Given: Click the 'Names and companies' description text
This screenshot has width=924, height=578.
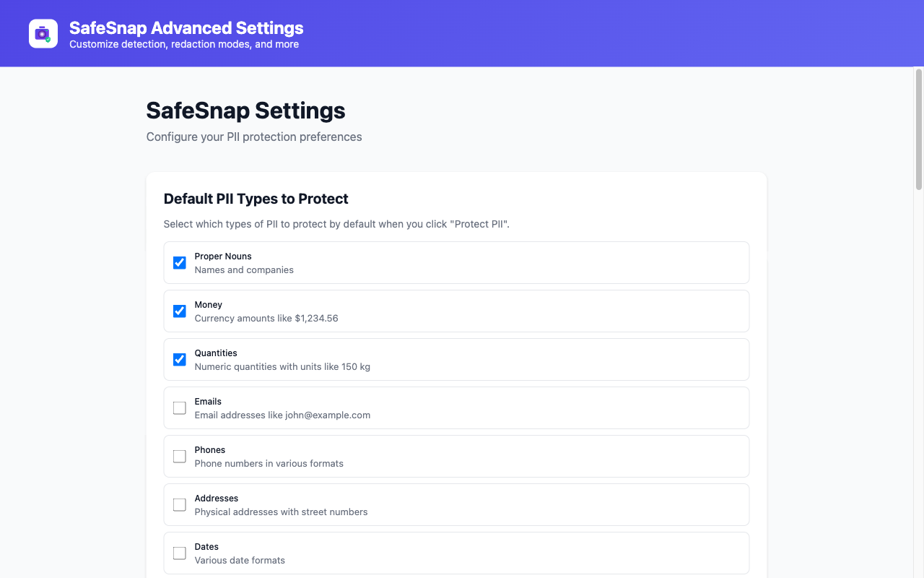Looking at the screenshot, I should (244, 270).
